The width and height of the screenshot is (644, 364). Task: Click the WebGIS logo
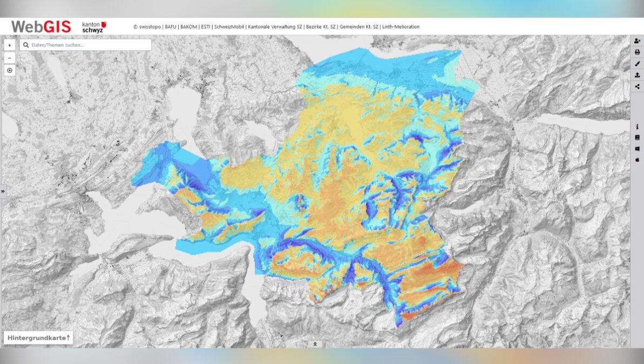[x=41, y=26]
